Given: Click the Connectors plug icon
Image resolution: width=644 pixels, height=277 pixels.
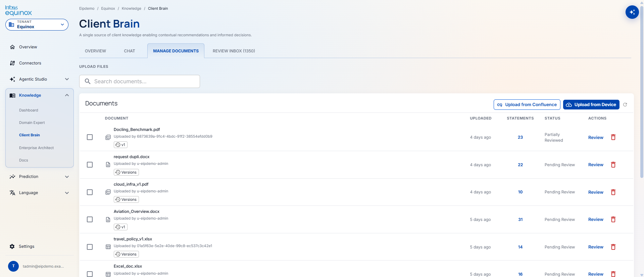Looking at the screenshot, I should click(x=12, y=63).
